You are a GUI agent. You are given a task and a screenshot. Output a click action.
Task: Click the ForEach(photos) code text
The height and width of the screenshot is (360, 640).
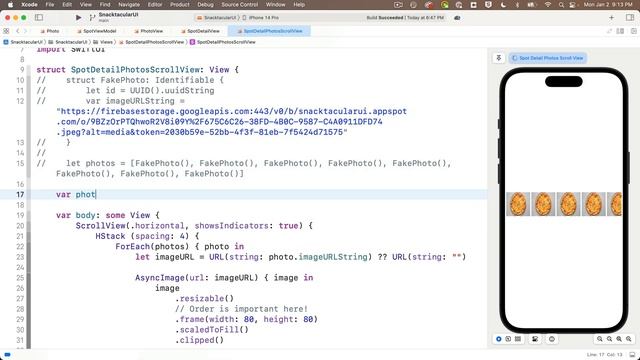[152, 247]
